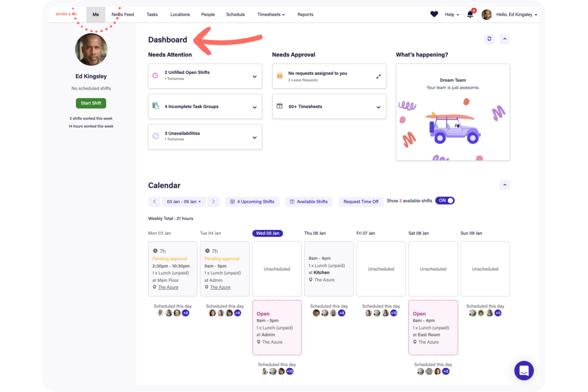588x392 pixels.
Task: Open the Timesheets nav dropdown
Action: (271, 15)
